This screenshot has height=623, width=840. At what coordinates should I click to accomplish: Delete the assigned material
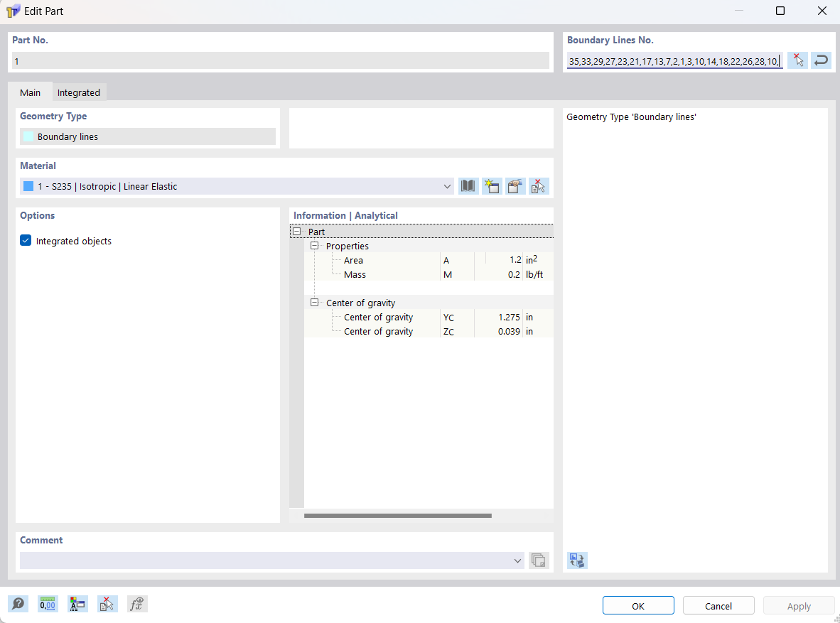pyautogui.click(x=538, y=185)
